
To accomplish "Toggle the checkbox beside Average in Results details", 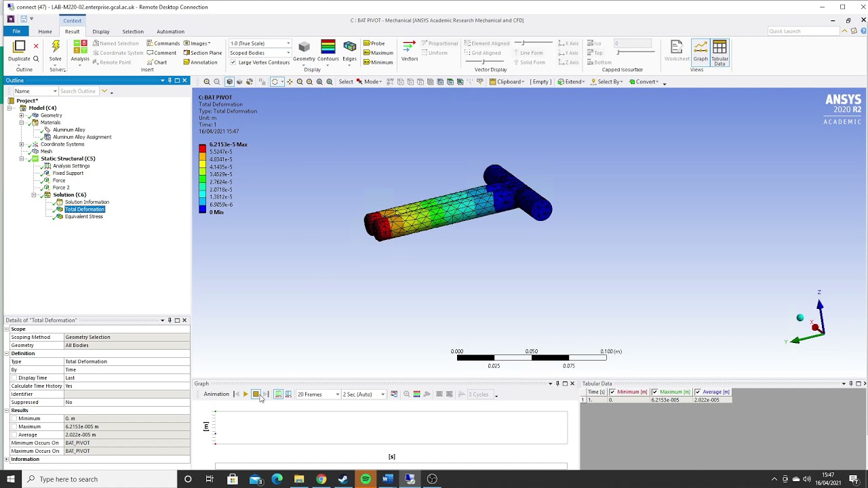I will coord(14,434).
